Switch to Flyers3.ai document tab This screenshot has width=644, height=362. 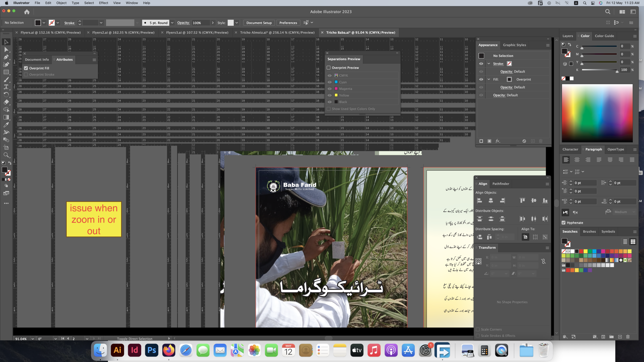[197, 32]
